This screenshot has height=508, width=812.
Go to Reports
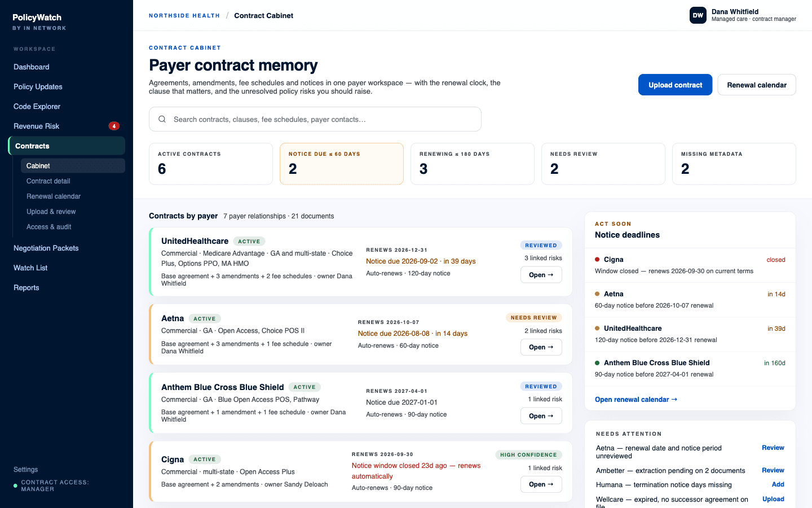(x=67, y=287)
